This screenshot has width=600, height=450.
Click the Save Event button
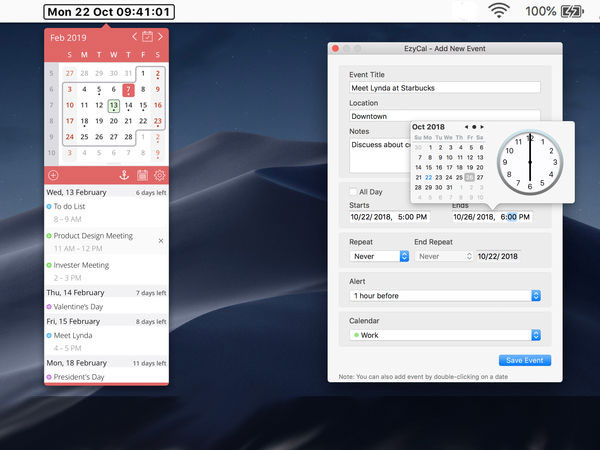[525, 360]
